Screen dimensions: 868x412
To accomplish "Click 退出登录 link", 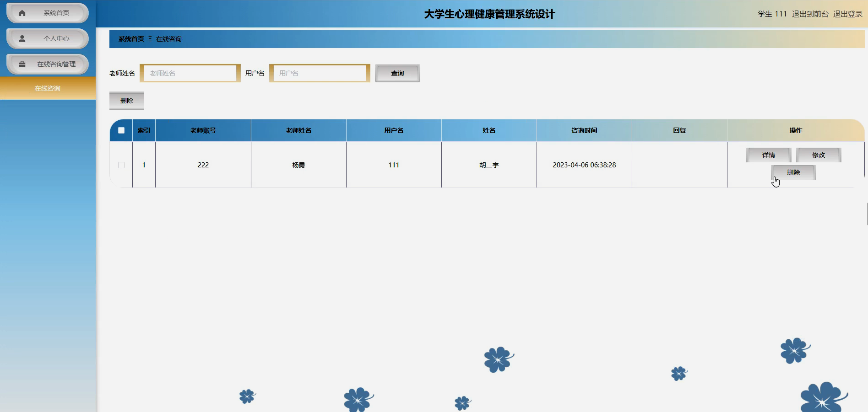I will coord(847,14).
